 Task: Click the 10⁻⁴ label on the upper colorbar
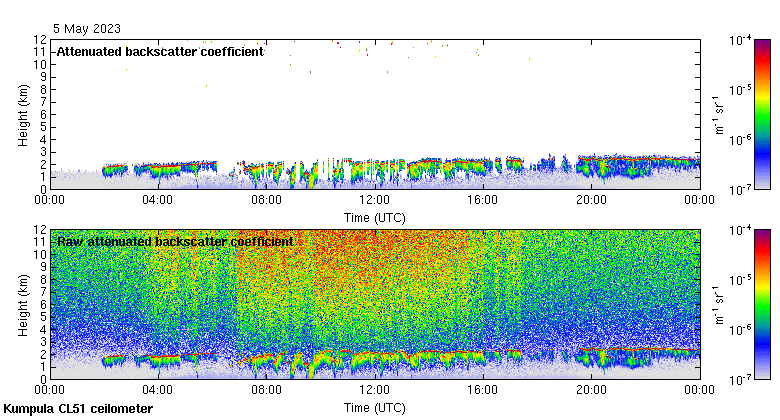pyautogui.click(x=740, y=40)
